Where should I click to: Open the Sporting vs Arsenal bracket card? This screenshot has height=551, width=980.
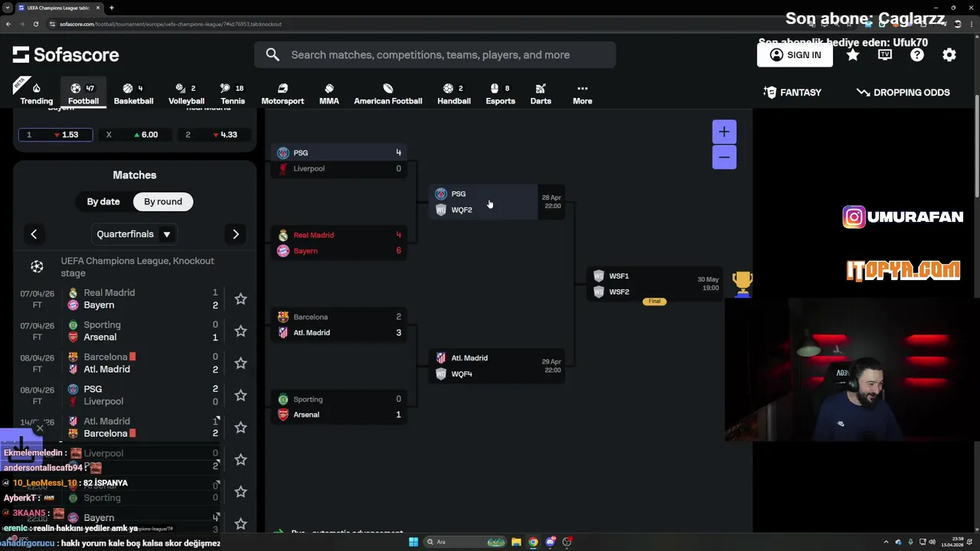tap(339, 407)
